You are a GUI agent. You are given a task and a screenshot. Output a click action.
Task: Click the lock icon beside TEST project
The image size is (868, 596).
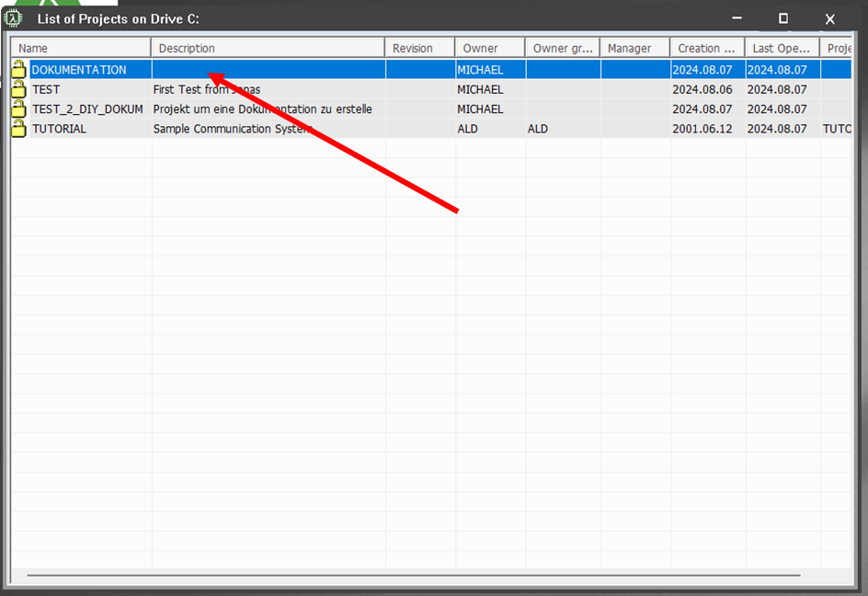tap(18, 89)
